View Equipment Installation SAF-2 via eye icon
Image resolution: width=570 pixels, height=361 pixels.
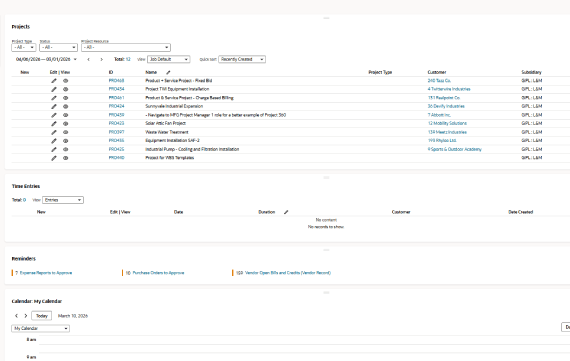[65, 141]
